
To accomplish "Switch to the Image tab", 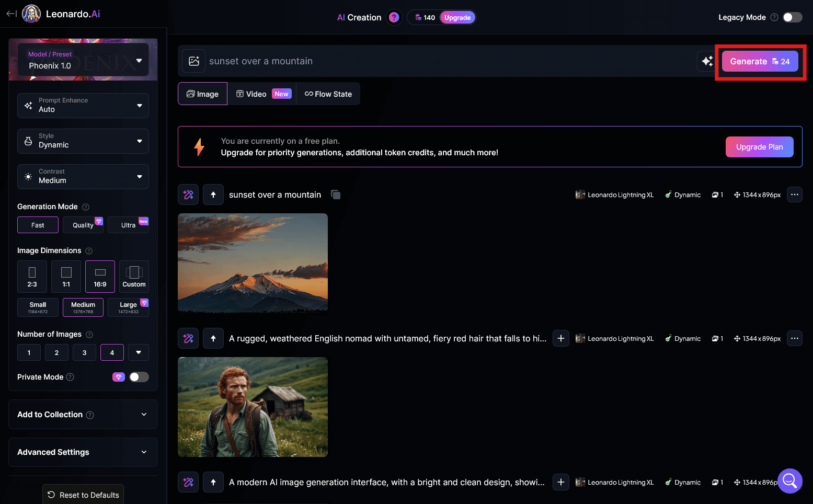I will [202, 94].
